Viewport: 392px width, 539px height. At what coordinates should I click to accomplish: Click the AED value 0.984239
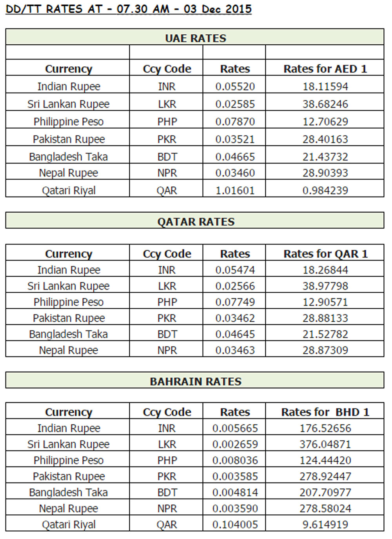(x=325, y=190)
